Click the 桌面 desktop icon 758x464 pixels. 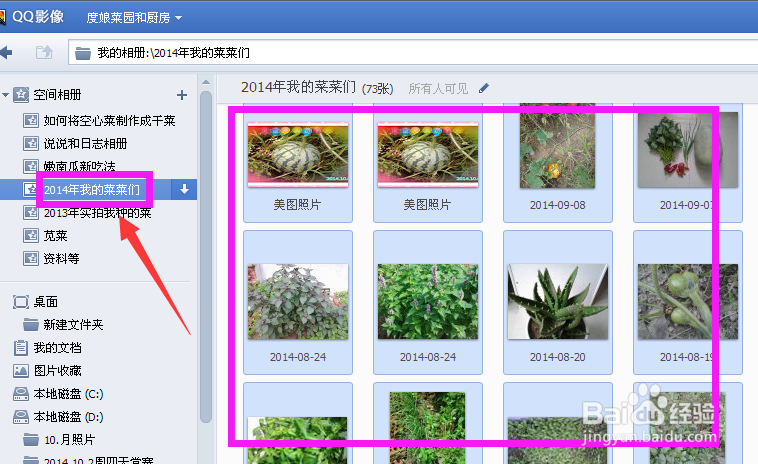point(21,302)
